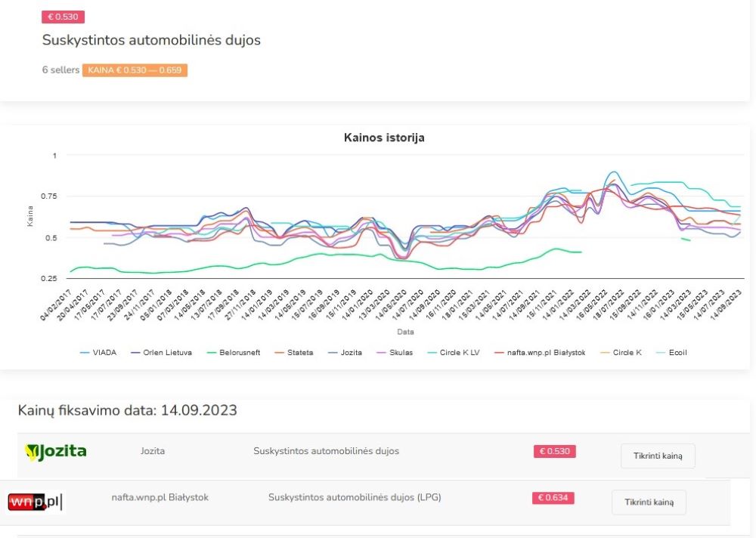
Task: Click the wnp.pl logo image
Action: 35,502
